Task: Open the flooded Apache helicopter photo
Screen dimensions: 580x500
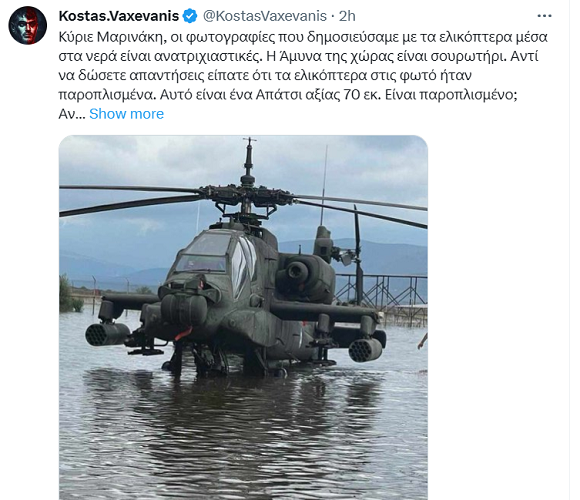Action: pyautogui.click(x=243, y=317)
